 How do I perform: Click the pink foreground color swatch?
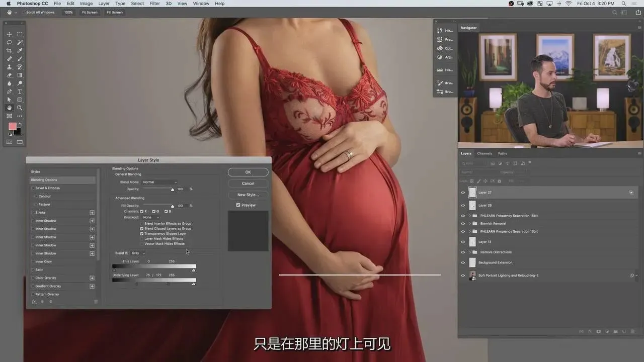[x=12, y=126]
